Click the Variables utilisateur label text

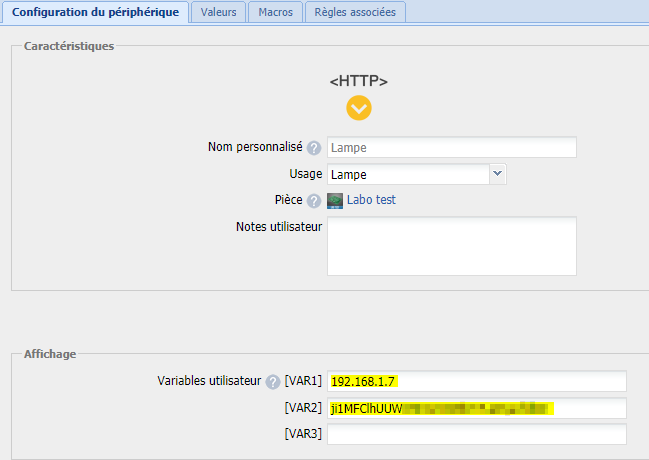pos(209,381)
